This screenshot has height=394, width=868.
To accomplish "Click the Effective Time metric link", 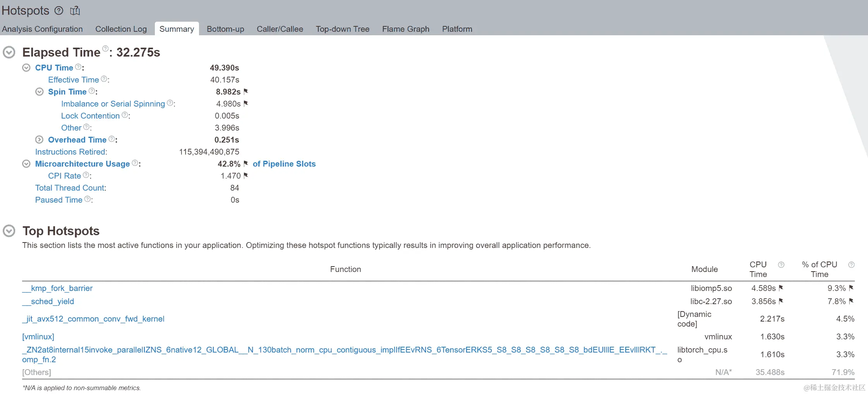I will tap(74, 80).
